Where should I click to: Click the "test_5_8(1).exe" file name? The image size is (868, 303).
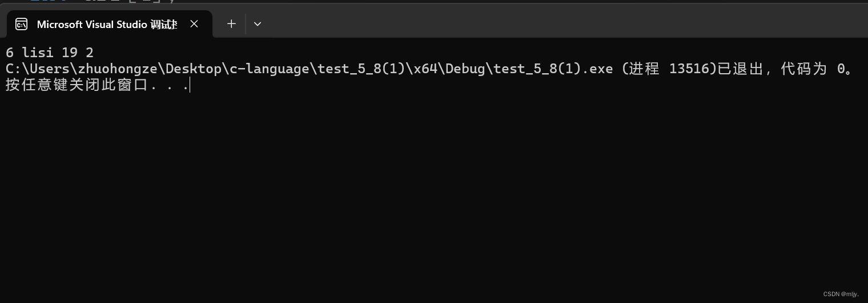pos(553,69)
